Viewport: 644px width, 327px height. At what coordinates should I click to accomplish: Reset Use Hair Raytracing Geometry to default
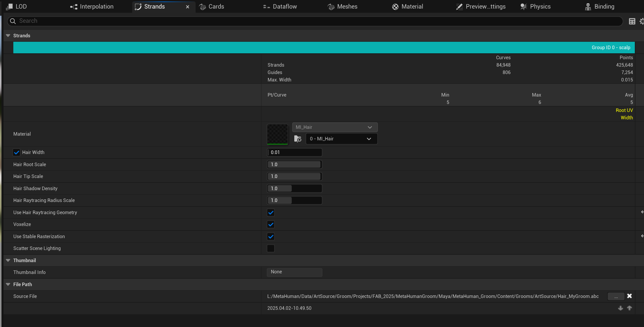point(642,212)
